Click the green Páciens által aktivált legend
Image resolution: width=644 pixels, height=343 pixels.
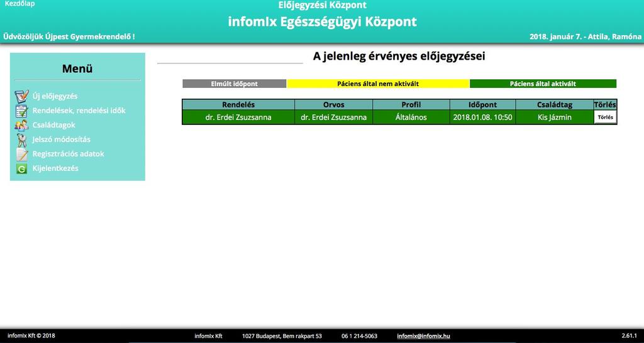click(x=543, y=84)
